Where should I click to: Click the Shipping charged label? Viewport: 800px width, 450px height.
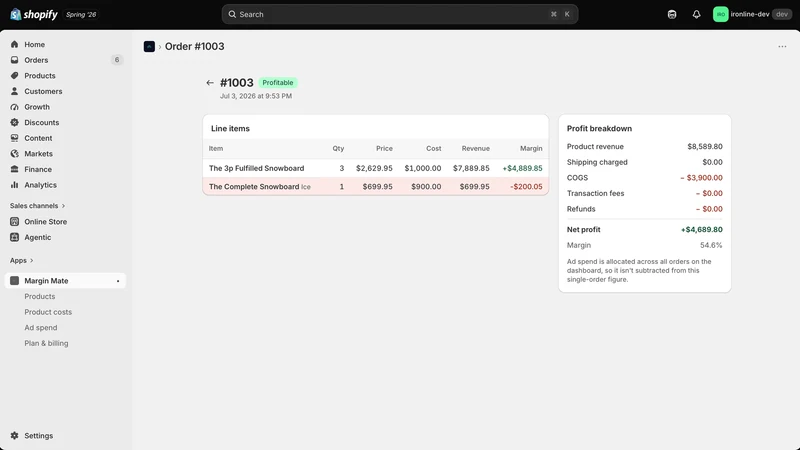click(x=597, y=162)
